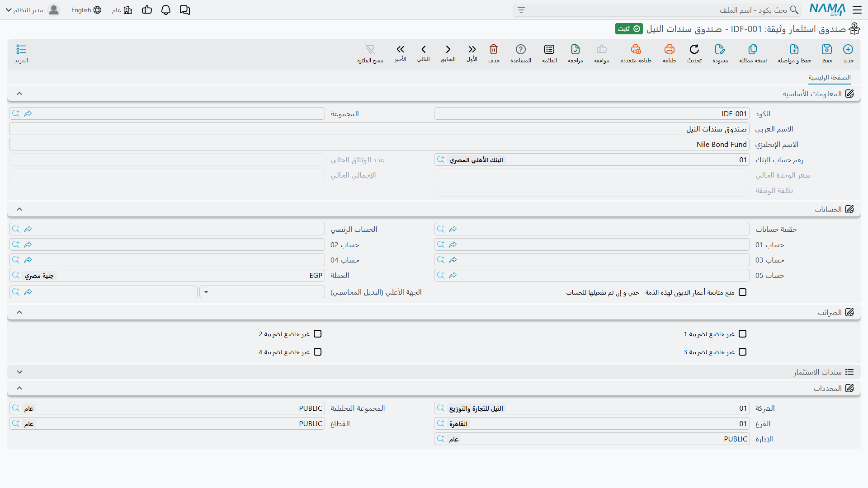Go to الأخير (last) record
Image resolution: width=868 pixels, height=488 pixels.
400,49
